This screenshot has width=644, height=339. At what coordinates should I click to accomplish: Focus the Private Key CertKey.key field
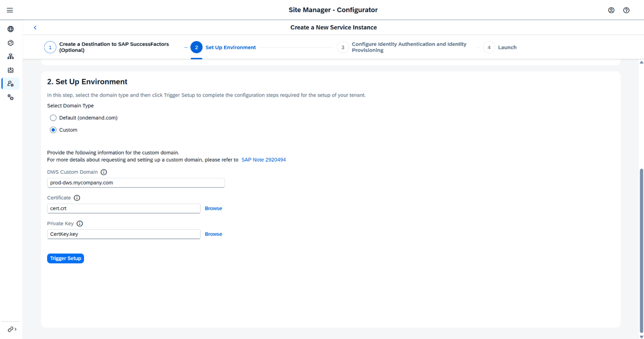click(124, 234)
